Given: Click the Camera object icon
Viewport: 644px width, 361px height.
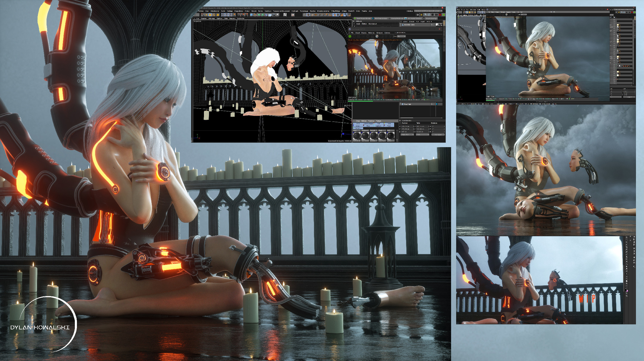Looking at the screenshot, I should click(x=273, y=15).
